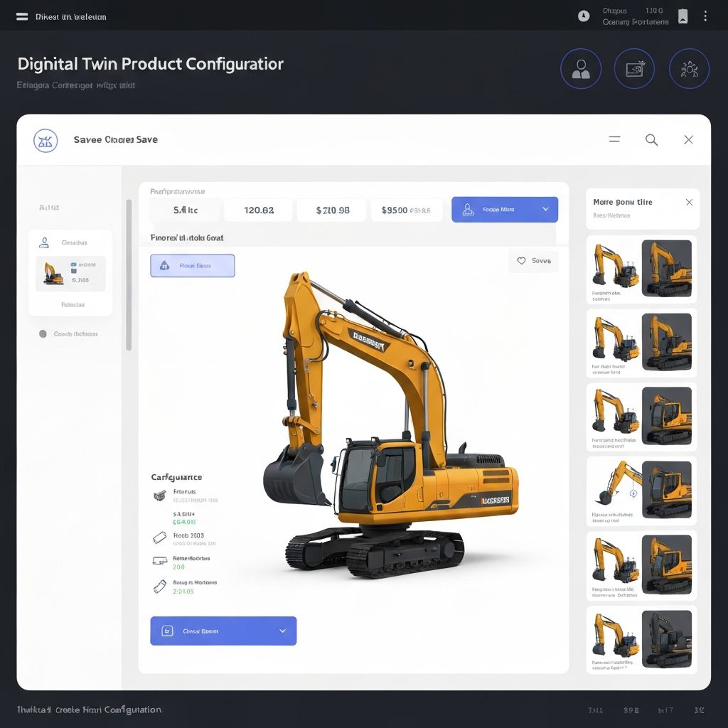Click the light blue button above excavator

192,265
